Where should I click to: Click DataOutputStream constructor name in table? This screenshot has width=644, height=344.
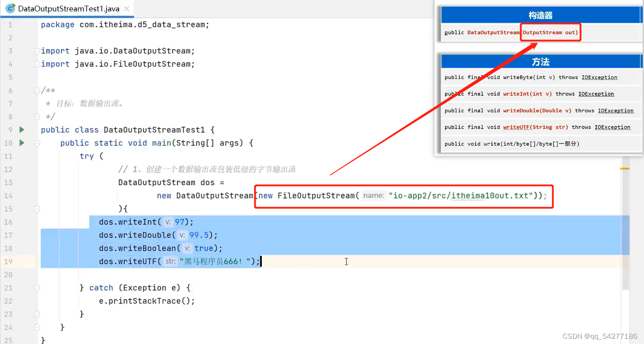[x=493, y=32]
